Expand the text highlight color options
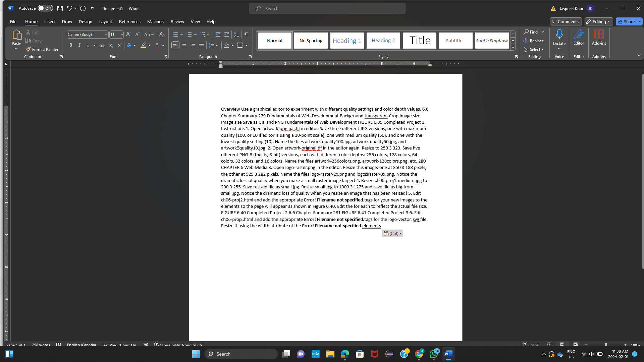Viewport: 644px width, 362px height. click(x=149, y=45)
